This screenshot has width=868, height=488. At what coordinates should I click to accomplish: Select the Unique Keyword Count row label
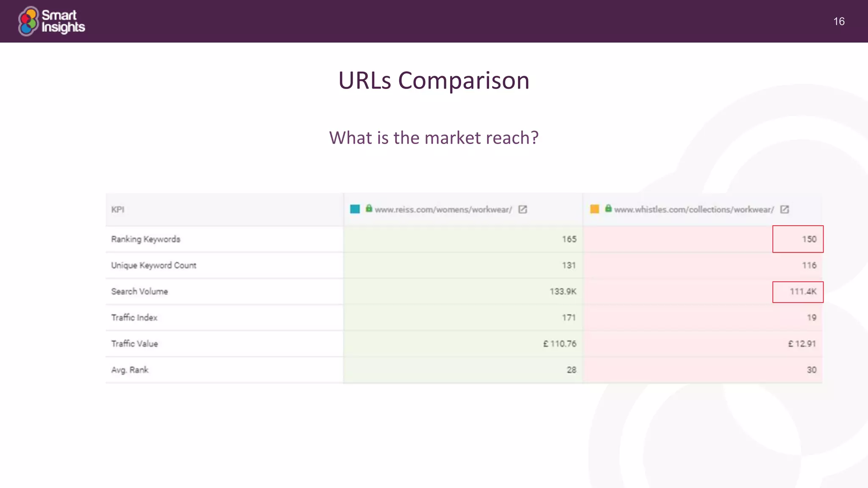click(x=154, y=266)
